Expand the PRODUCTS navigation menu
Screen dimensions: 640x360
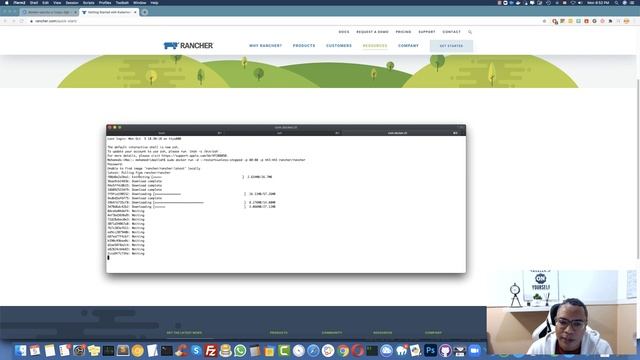coord(304,46)
